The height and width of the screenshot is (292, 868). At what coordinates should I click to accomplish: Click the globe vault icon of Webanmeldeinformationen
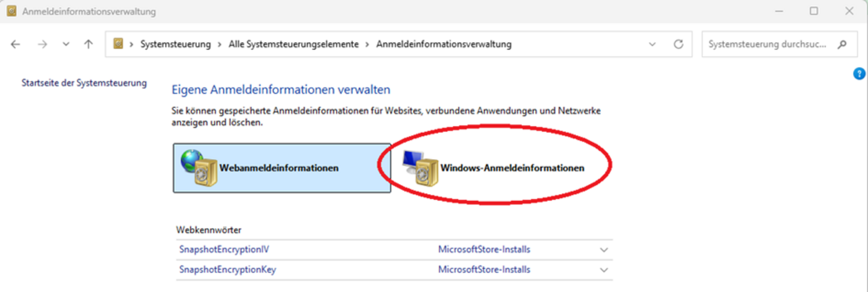click(199, 168)
